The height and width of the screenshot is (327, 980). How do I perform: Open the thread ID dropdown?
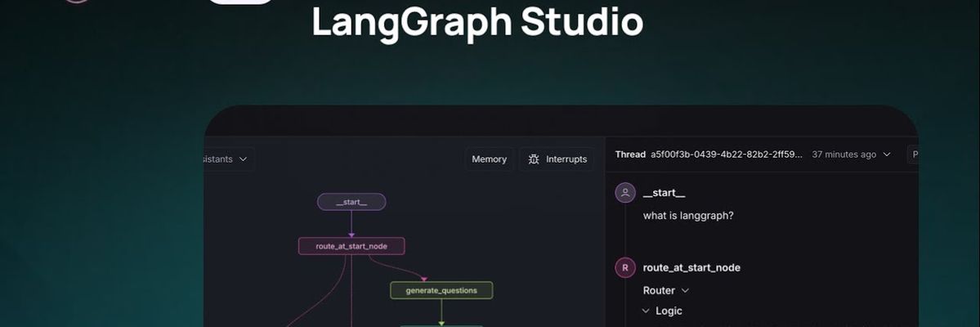tap(727, 155)
